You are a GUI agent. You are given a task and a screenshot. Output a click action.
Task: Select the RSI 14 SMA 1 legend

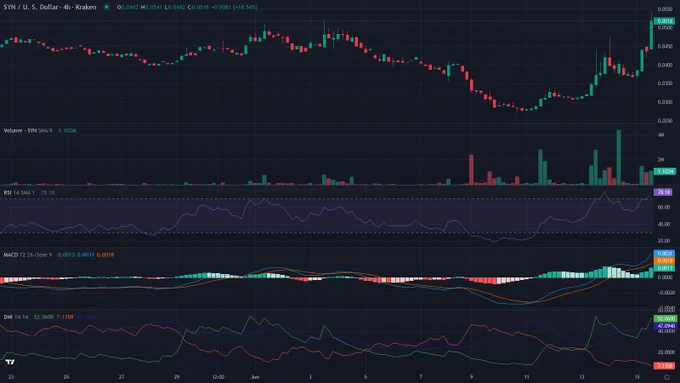[x=19, y=193]
